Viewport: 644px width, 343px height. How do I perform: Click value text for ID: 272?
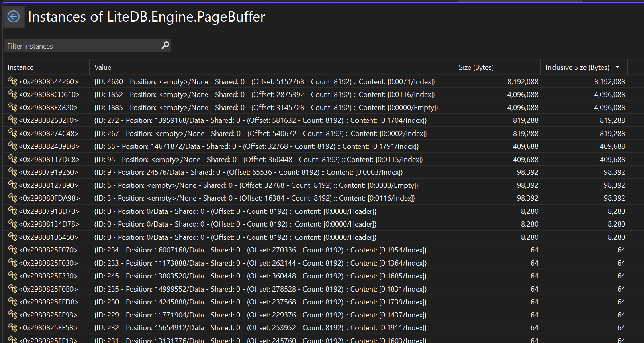tap(260, 120)
